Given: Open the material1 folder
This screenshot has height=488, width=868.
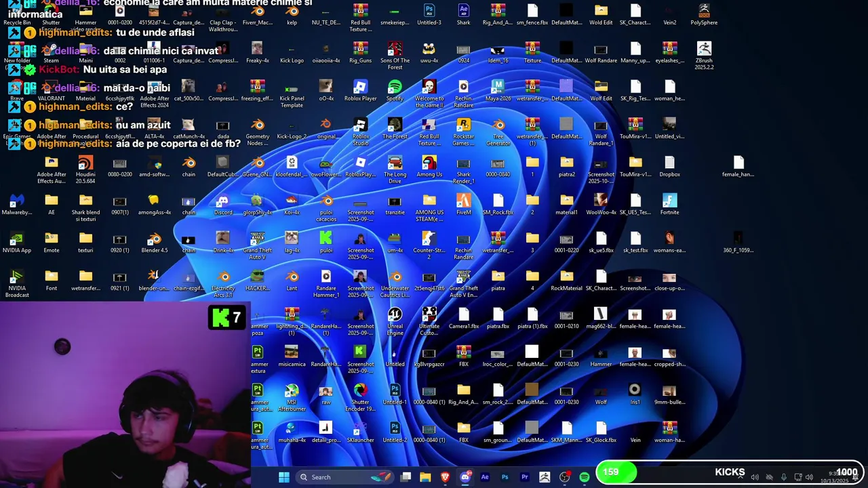Looking at the screenshot, I should 566,205.
